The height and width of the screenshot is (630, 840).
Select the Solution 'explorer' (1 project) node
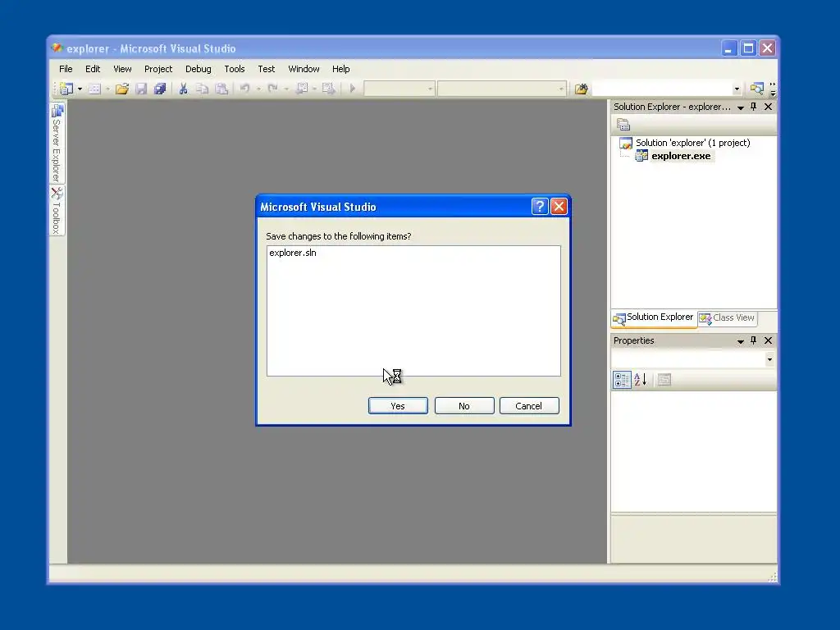(x=692, y=143)
